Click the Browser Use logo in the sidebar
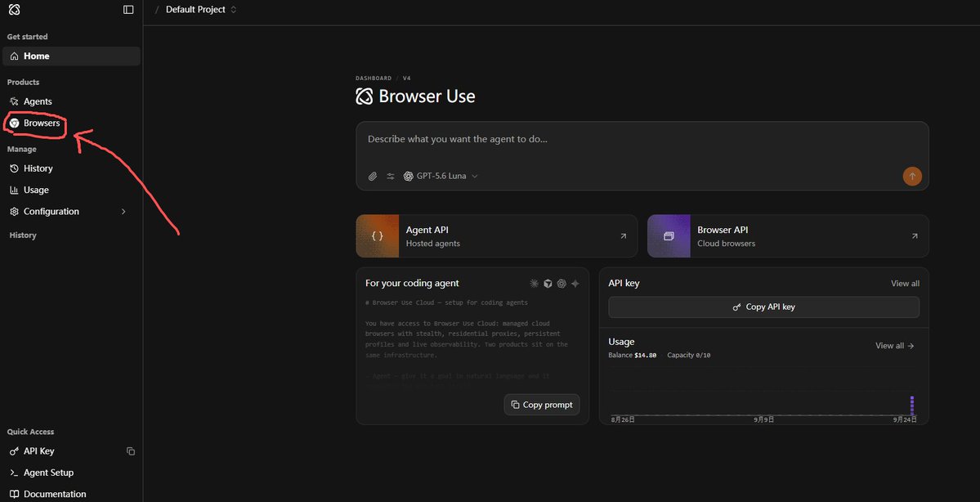 [x=15, y=9]
